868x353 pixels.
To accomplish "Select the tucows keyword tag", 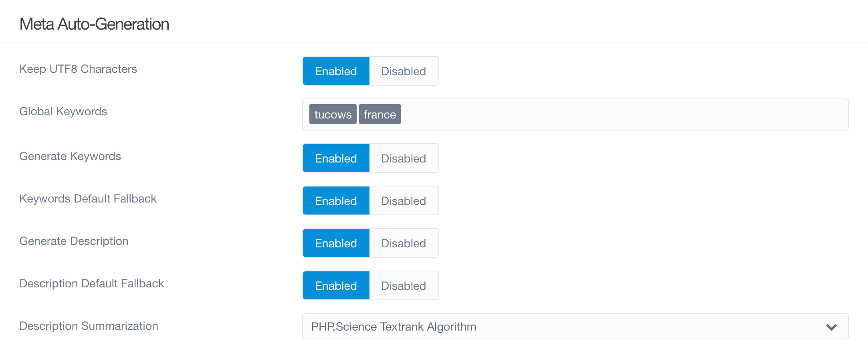I will pyautogui.click(x=333, y=114).
